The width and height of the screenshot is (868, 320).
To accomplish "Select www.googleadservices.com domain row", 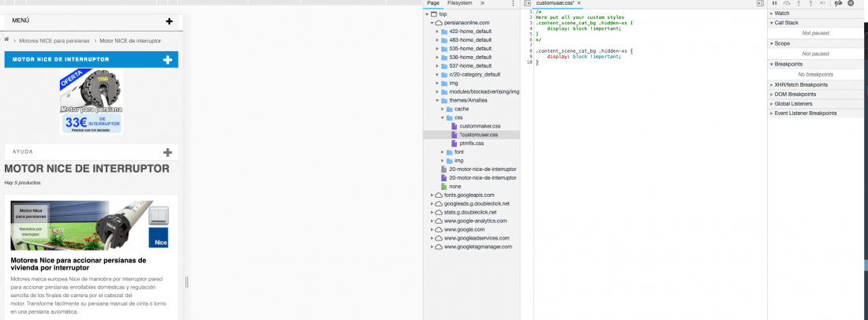I will click(472, 238).
